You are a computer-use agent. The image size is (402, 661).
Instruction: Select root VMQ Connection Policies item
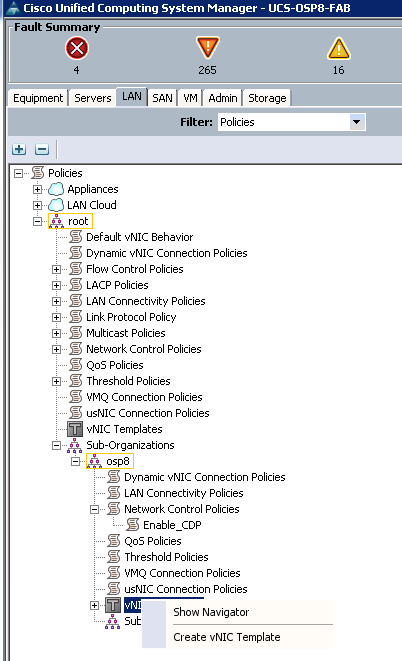(x=144, y=397)
